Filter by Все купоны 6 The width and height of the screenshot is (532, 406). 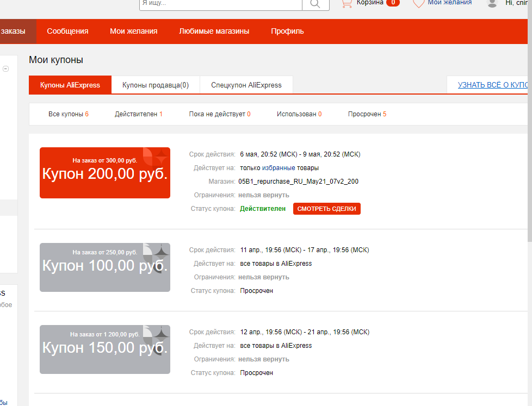click(x=69, y=114)
